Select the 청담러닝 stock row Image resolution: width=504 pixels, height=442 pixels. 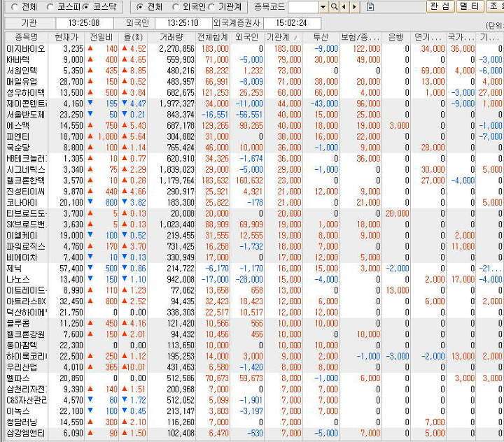click(x=254, y=422)
